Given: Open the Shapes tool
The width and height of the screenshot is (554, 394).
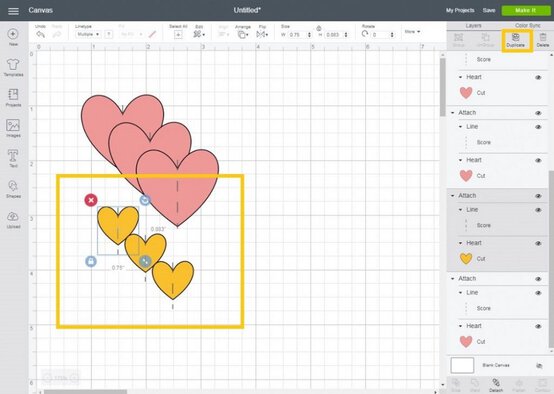Looking at the screenshot, I should click(13, 186).
